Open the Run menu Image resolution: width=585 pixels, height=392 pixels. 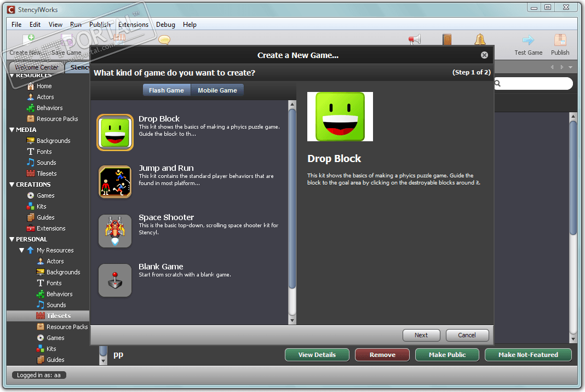tap(76, 25)
